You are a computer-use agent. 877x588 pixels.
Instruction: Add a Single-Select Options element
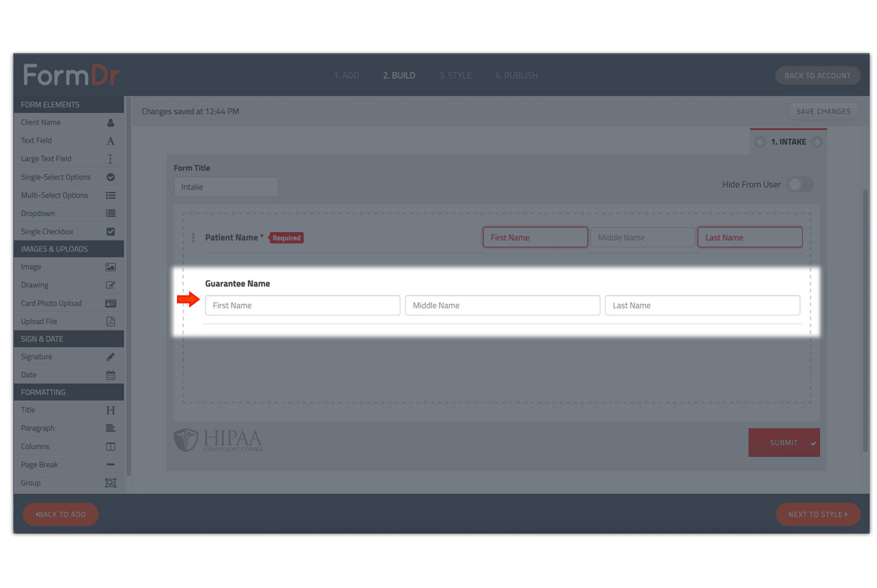point(69,177)
